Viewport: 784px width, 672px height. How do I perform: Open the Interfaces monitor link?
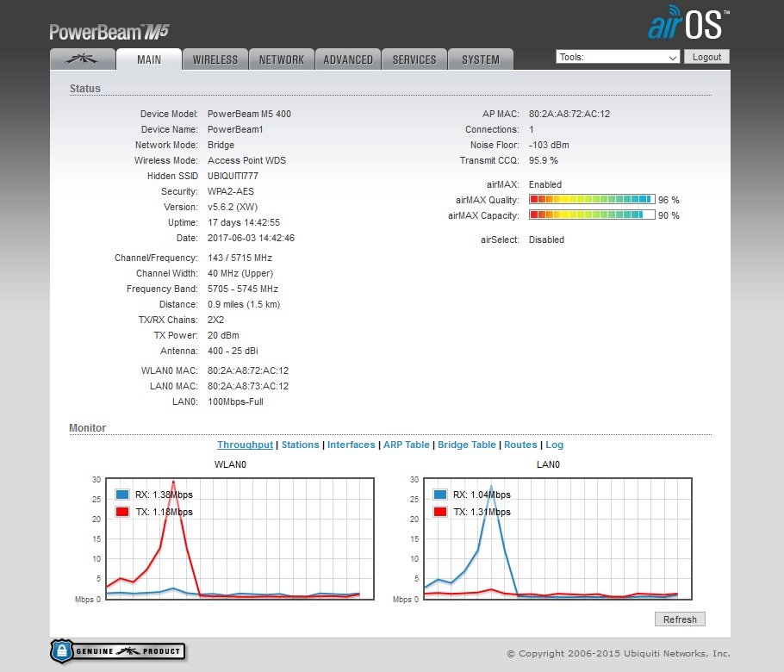pyautogui.click(x=351, y=445)
